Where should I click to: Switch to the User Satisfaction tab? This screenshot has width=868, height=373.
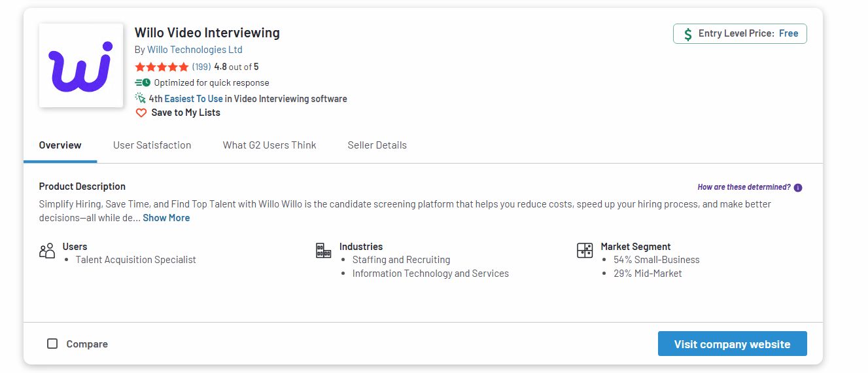click(152, 145)
